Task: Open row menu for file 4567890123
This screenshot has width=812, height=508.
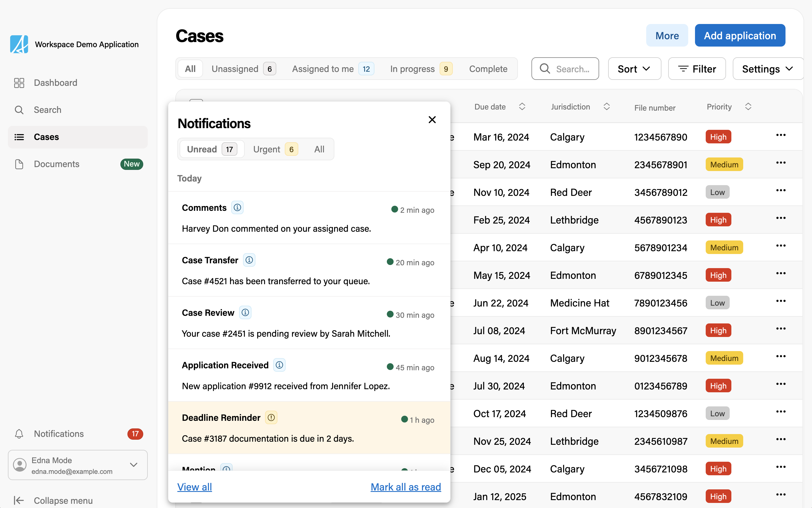Action: [781, 218]
